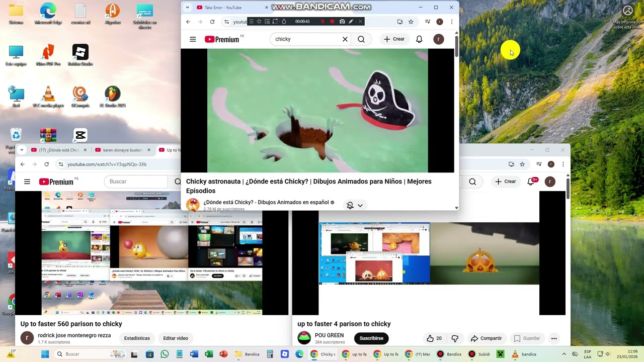Click the 'Buscar' search box in back-left YouTube
This screenshot has width=644, height=362.
tap(136, 182)
